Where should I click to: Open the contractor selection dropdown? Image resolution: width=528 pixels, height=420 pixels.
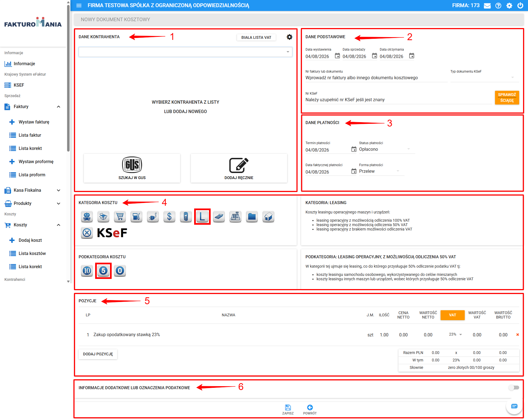coord(185,52)
